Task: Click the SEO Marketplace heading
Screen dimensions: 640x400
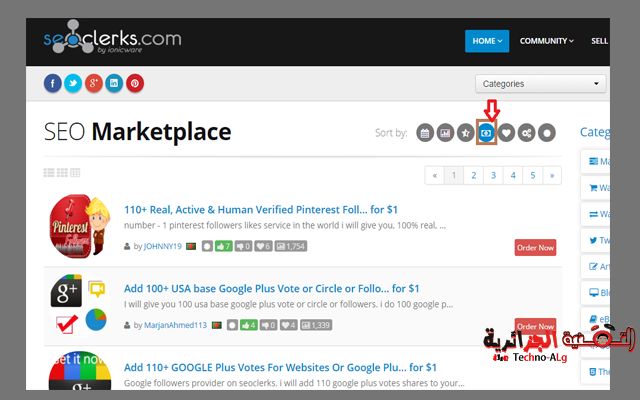Action: coord(138,132)
